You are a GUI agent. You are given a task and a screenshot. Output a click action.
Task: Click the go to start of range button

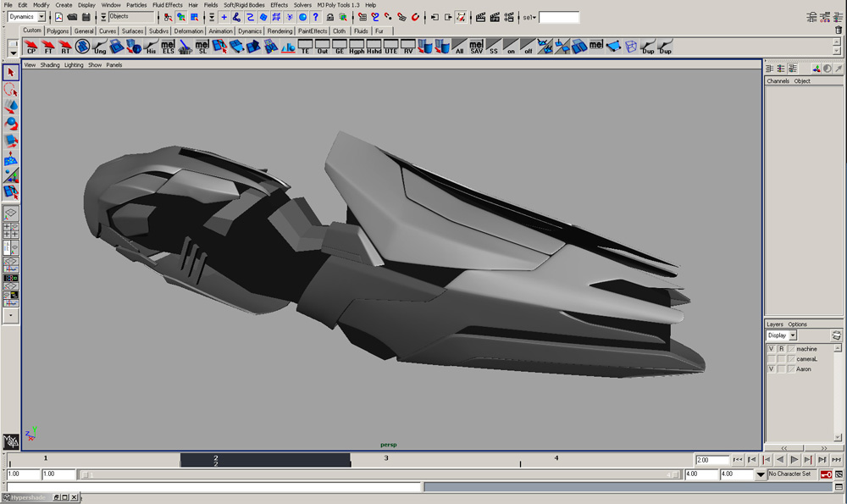pyautogui.click(x=738, y=460)
